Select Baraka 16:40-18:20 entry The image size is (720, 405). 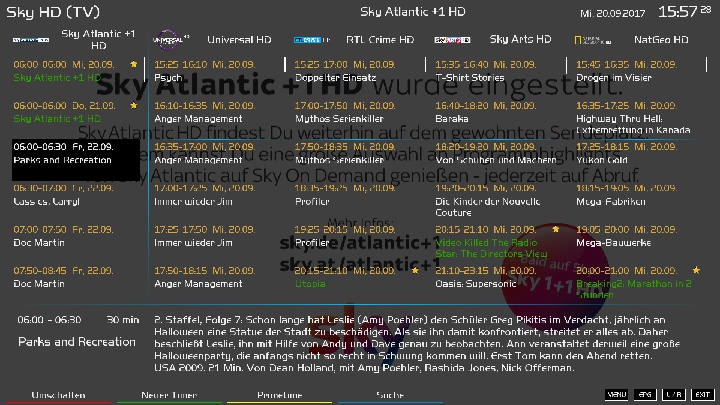click(498, 112)
